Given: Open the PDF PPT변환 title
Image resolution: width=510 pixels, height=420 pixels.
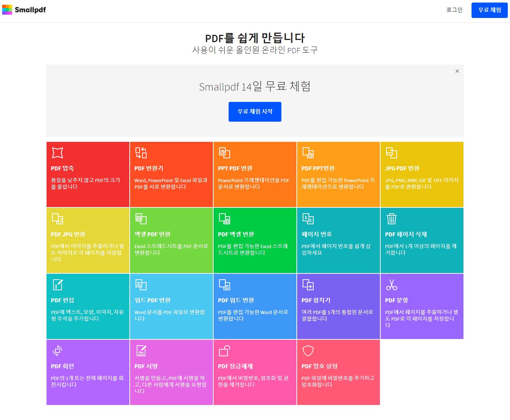Looking at the screenshot, I should tap(318, 168).
